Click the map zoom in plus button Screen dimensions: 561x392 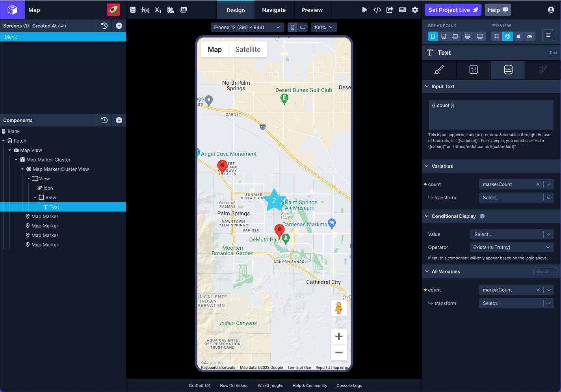(339, 336)
